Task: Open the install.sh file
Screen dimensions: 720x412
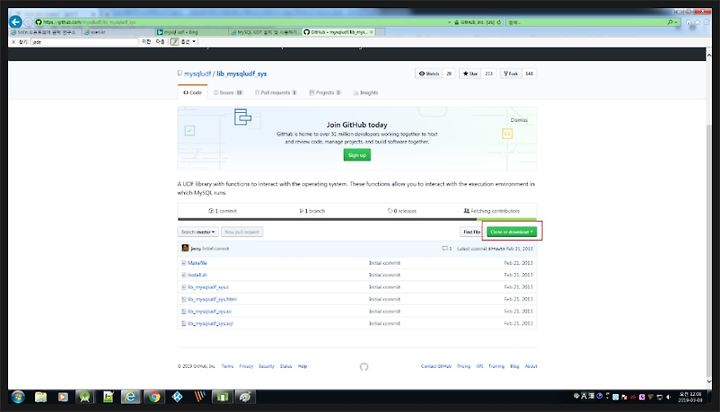Action: pos(197,275)
